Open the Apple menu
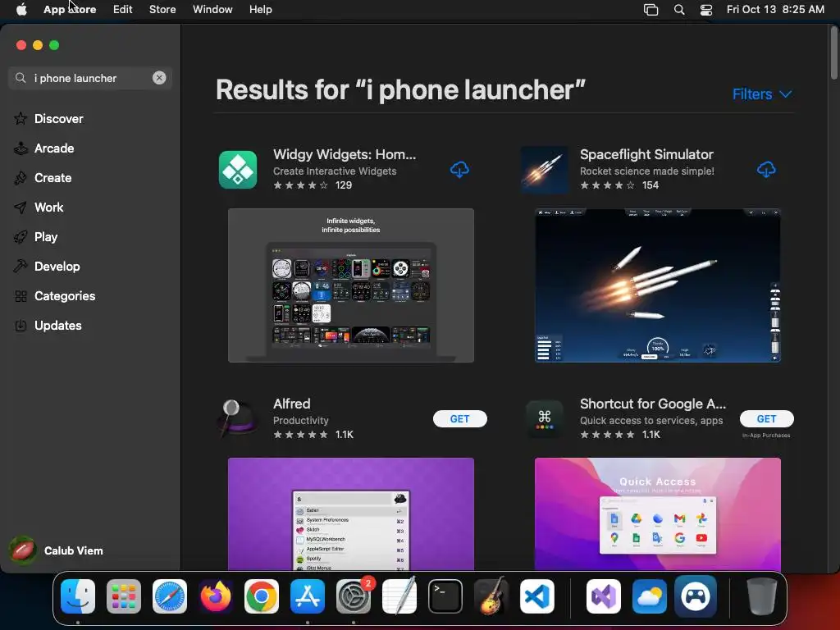Viewport: 840px width, 630px height. pyautogui.click(x=21, y=9)
